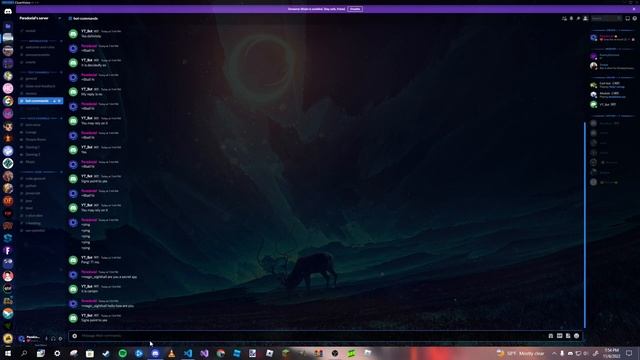Create invite for bot-commands channel
640x360 pixels.
55,101
